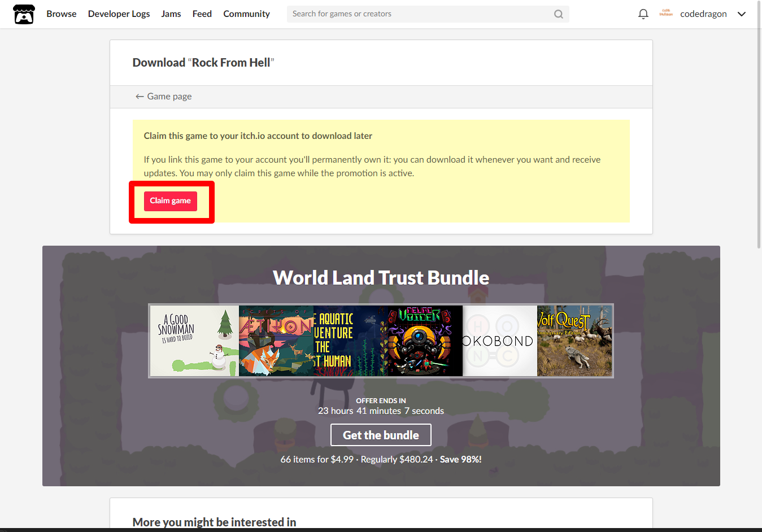
Task: Select the WolfQuest thumbnail
Action: (x=574, y=341)
